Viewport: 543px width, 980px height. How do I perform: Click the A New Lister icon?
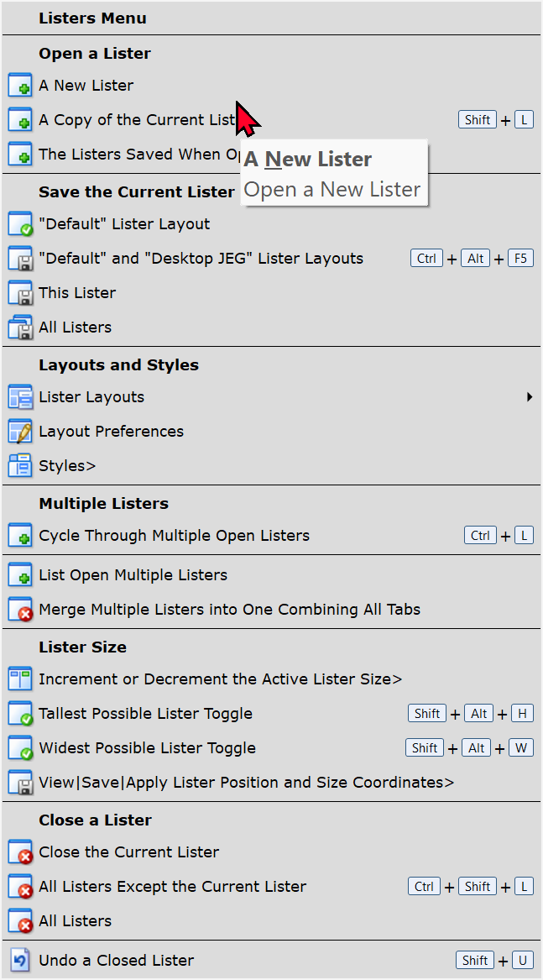tap(19, 86)
